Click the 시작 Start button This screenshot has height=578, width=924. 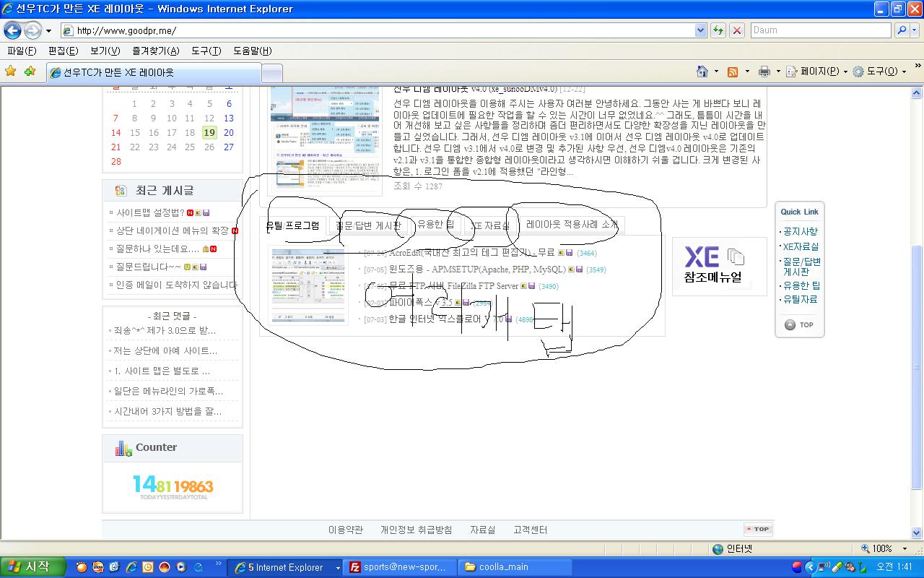[33, 567]
